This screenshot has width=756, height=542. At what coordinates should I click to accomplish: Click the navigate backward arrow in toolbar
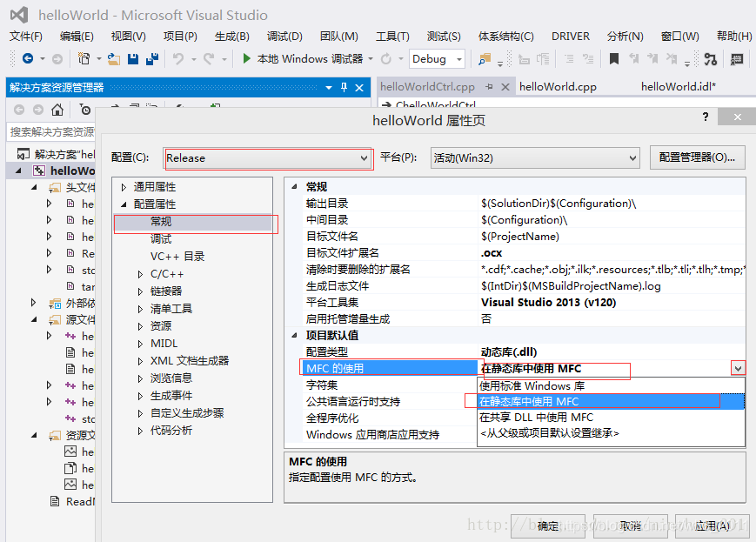pos(28,59)
